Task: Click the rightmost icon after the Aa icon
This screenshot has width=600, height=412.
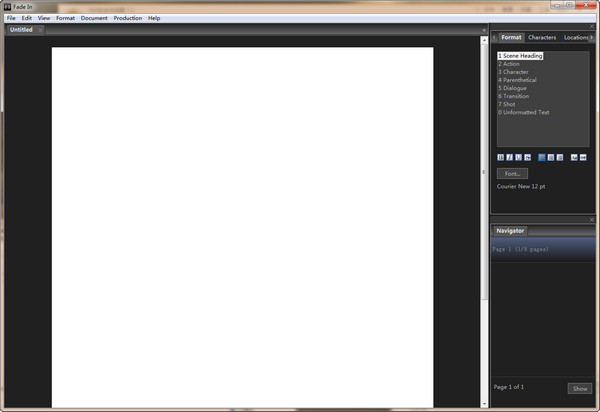Action: 583,157
